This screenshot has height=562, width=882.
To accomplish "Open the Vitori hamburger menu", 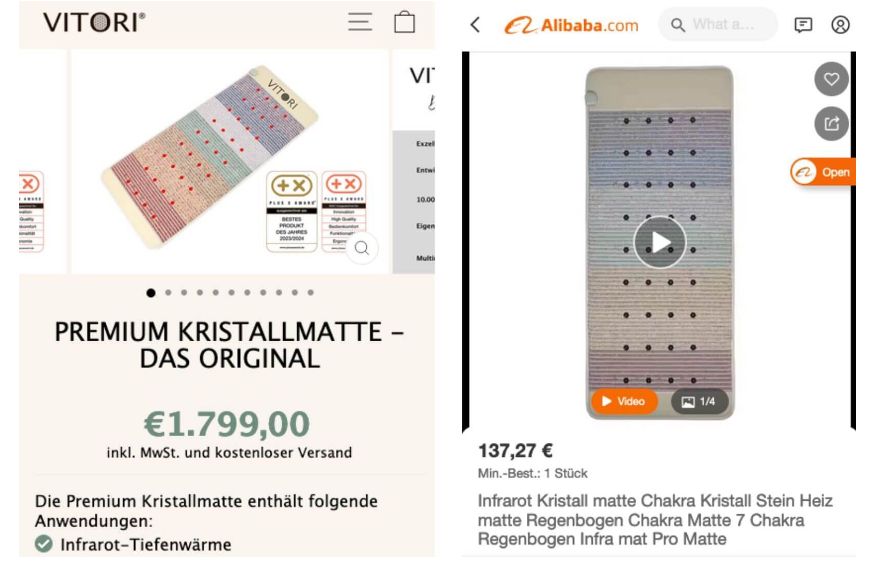I will click(x=360, y=22).
